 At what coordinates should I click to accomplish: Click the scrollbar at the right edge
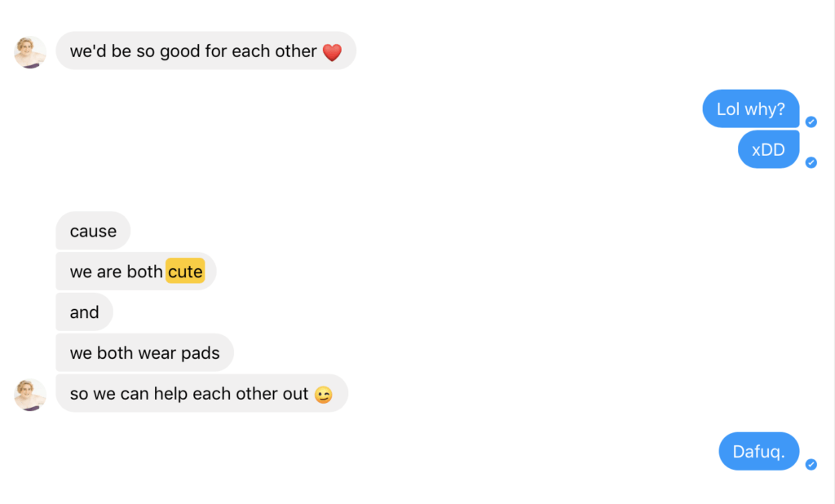click(x=832, y=252)
